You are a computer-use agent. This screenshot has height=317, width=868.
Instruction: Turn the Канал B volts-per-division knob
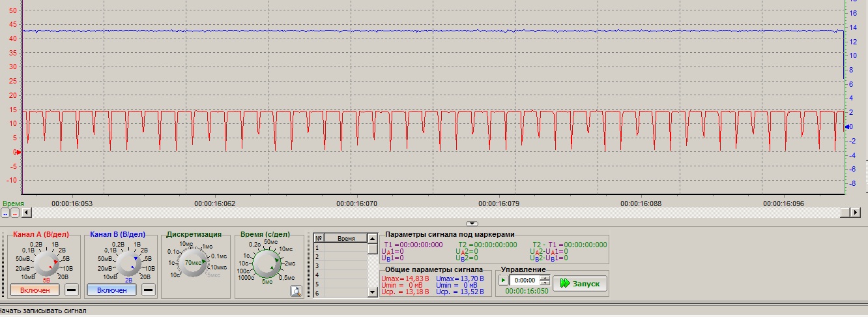pos(128,263)
